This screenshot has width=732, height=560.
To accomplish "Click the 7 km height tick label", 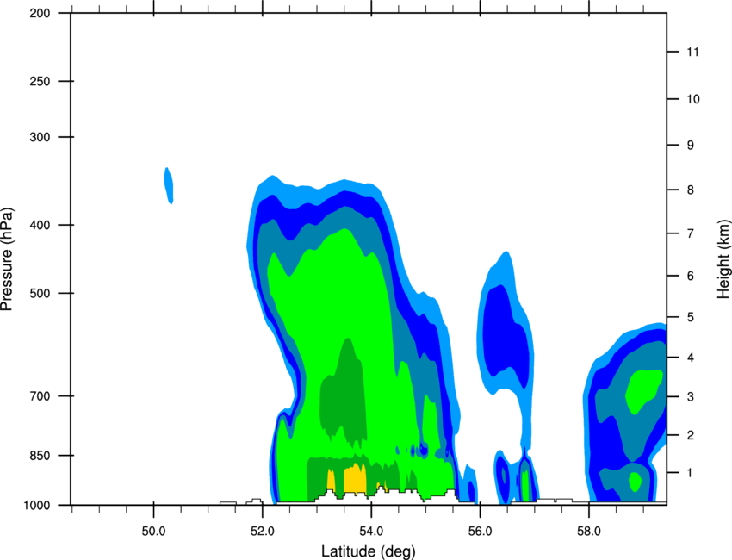I will point(691,233).
